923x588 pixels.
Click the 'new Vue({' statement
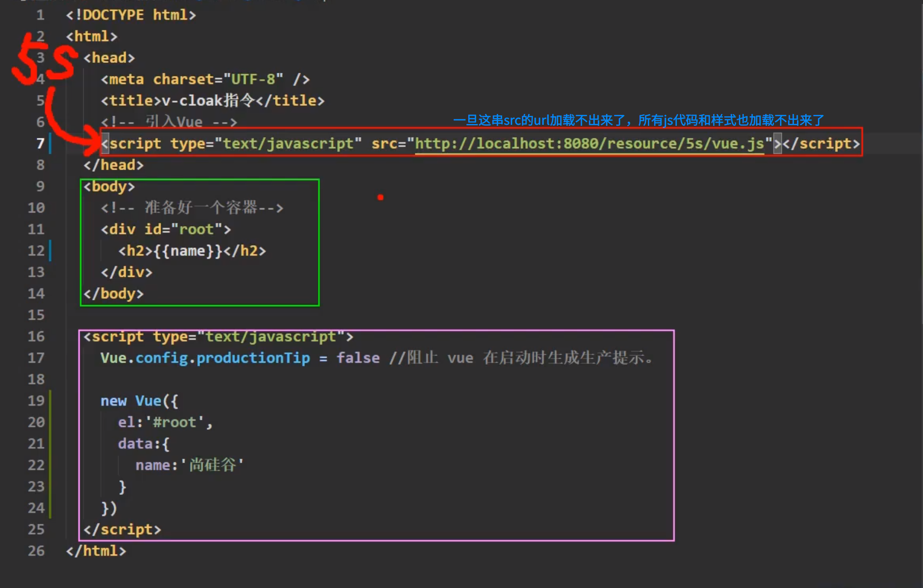(x=139, y=401)
